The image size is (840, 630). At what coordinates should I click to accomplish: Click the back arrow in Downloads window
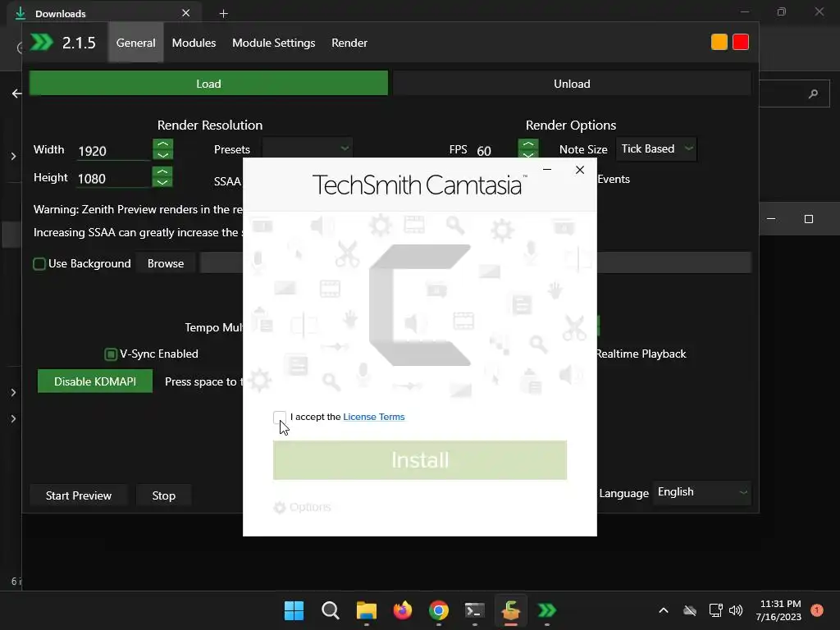tap(16, 94)
